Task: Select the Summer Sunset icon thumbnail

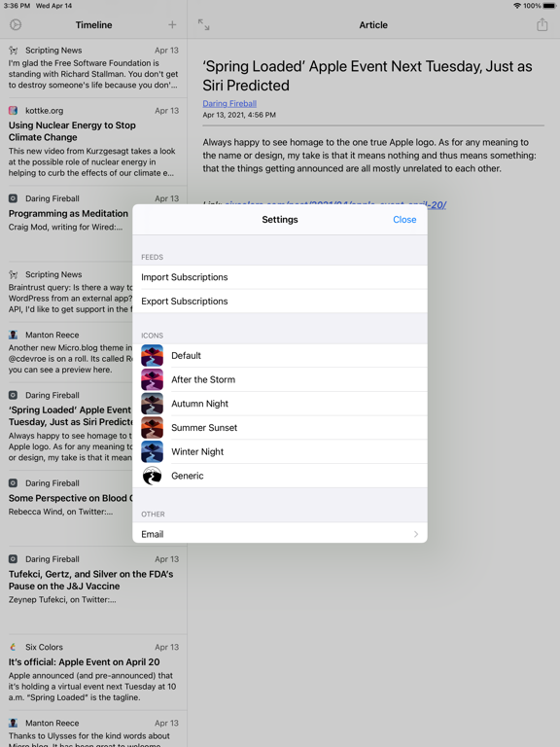Action: click(x=152, y=428)
